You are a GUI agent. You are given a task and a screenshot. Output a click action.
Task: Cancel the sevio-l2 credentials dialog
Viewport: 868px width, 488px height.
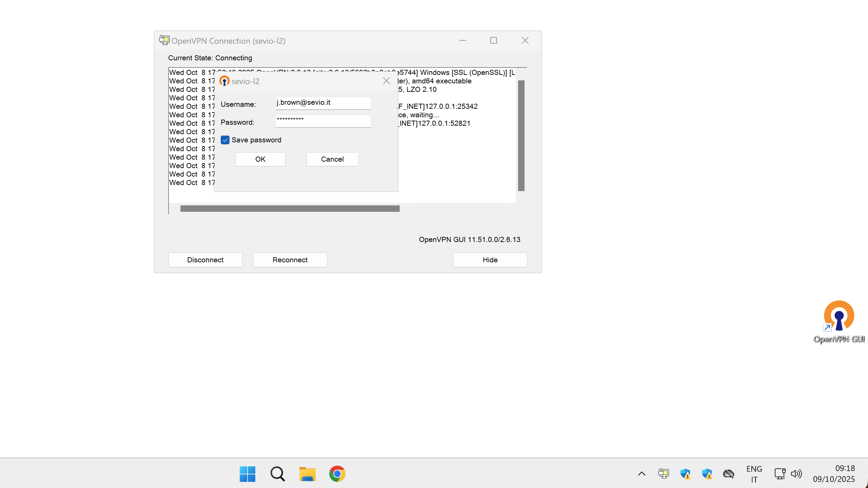332,159
